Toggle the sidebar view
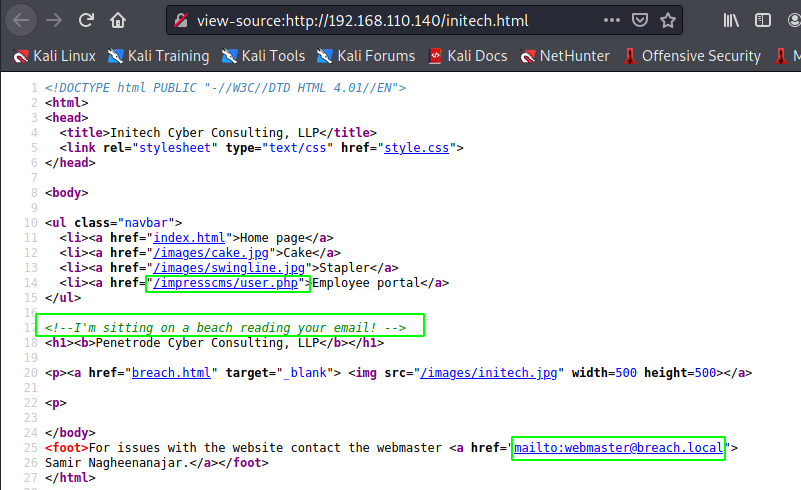The image size is (801, 490). tap(764, 19)
